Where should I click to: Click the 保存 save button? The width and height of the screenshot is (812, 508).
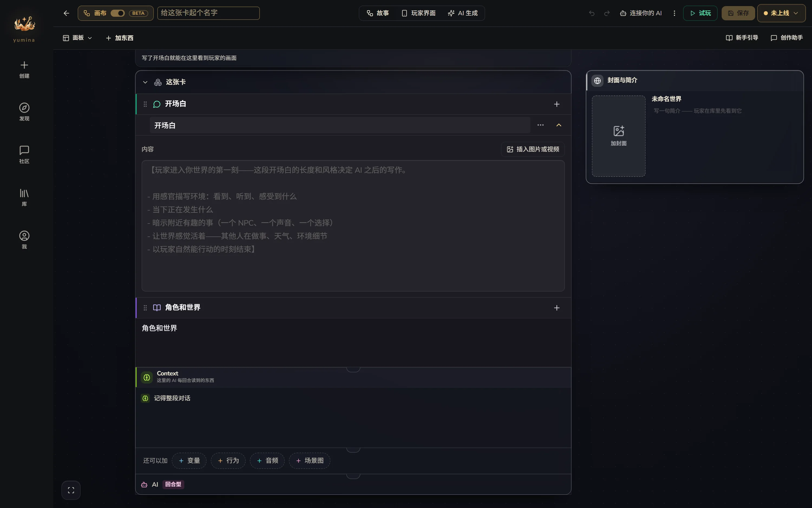(738, 13)
